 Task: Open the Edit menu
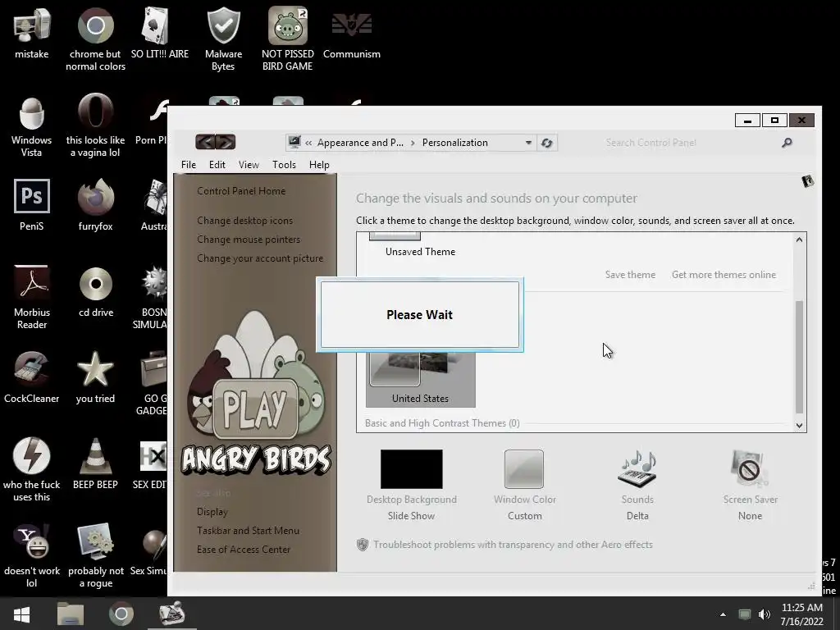click(x=217, y=164)
